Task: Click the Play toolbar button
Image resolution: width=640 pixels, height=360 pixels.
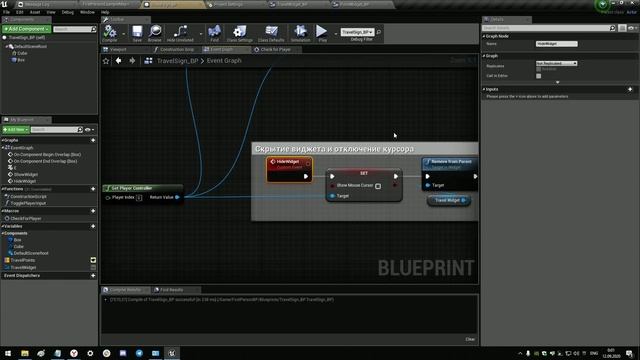Action: pyautogui.click(x=322, y=33)
